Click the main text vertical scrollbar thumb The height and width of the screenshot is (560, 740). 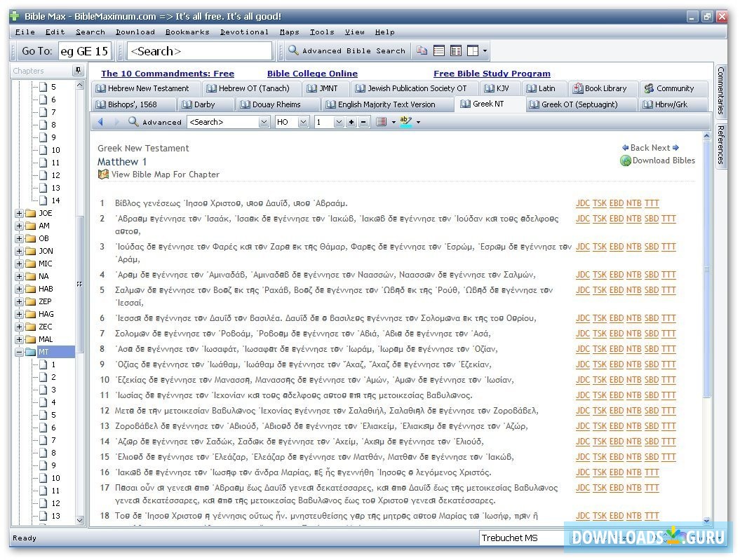pos(706,268)
